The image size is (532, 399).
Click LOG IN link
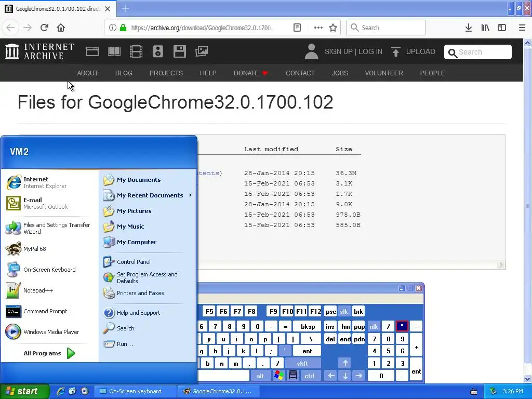(370, 51)
